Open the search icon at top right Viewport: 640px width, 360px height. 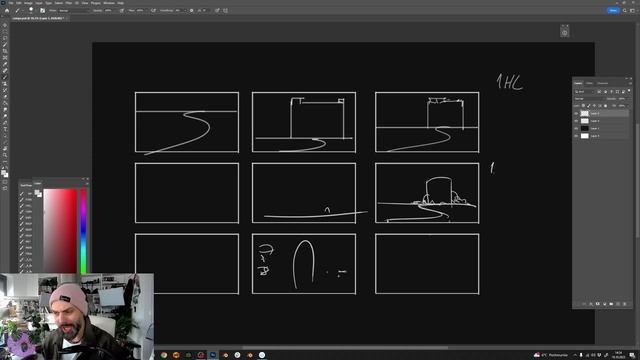point(624,10)
